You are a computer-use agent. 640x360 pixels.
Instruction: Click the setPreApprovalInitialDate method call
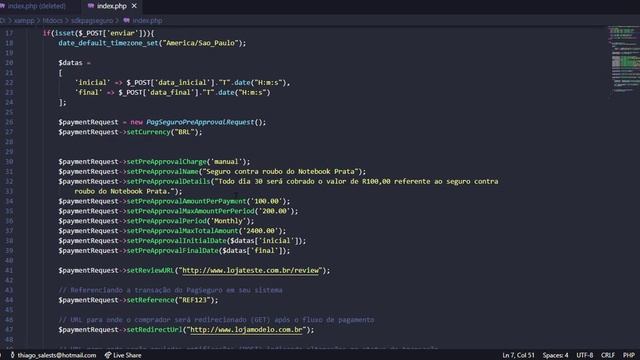[176, 241]
